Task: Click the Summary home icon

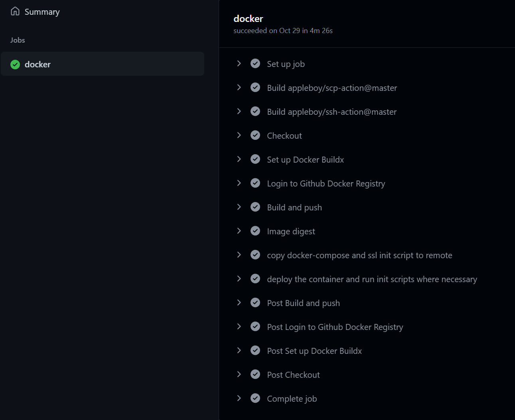Action: [15, 11]
